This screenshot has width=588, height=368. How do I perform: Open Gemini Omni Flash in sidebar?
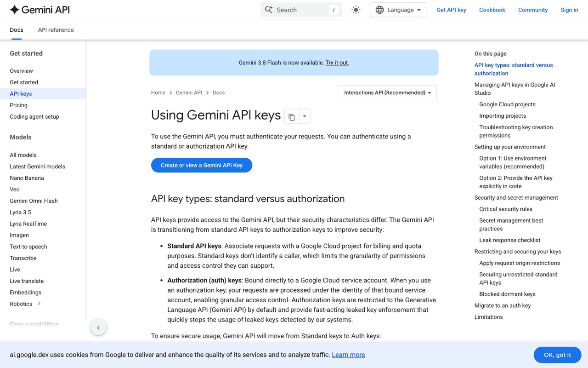click(x=34, y=201)
